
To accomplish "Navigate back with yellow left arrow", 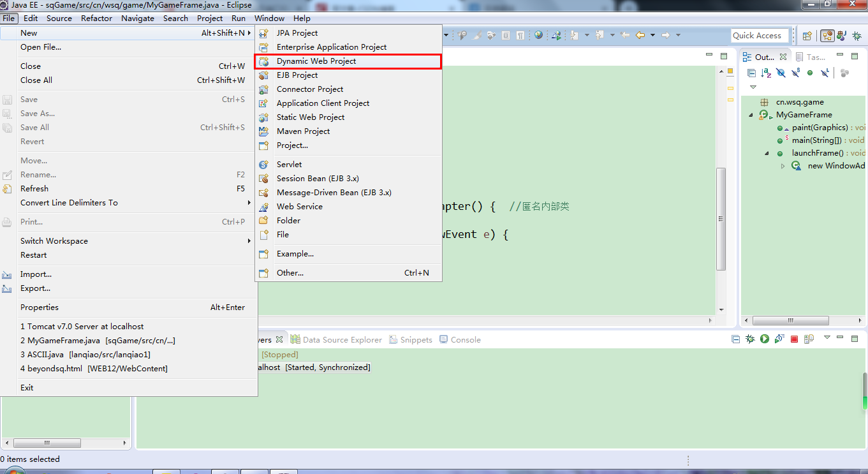I will coord(640,35).
